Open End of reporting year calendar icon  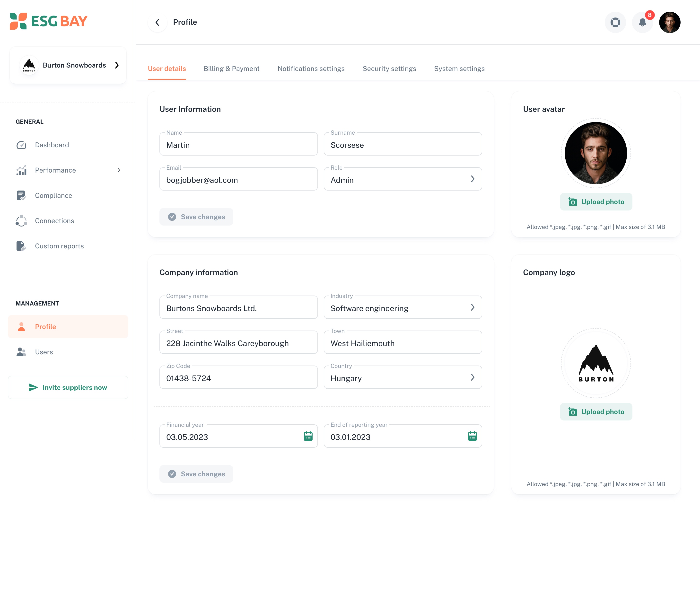point(472,437)
